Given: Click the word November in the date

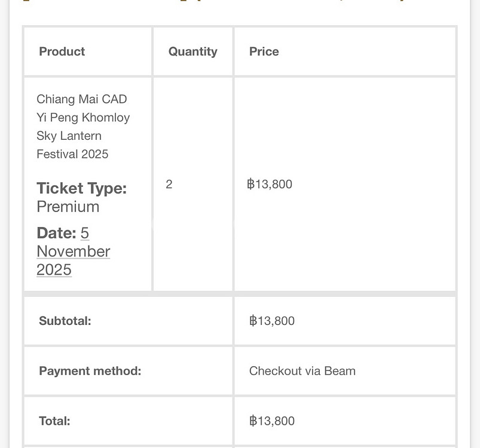Looking at the screenshot, I should 73,251.
